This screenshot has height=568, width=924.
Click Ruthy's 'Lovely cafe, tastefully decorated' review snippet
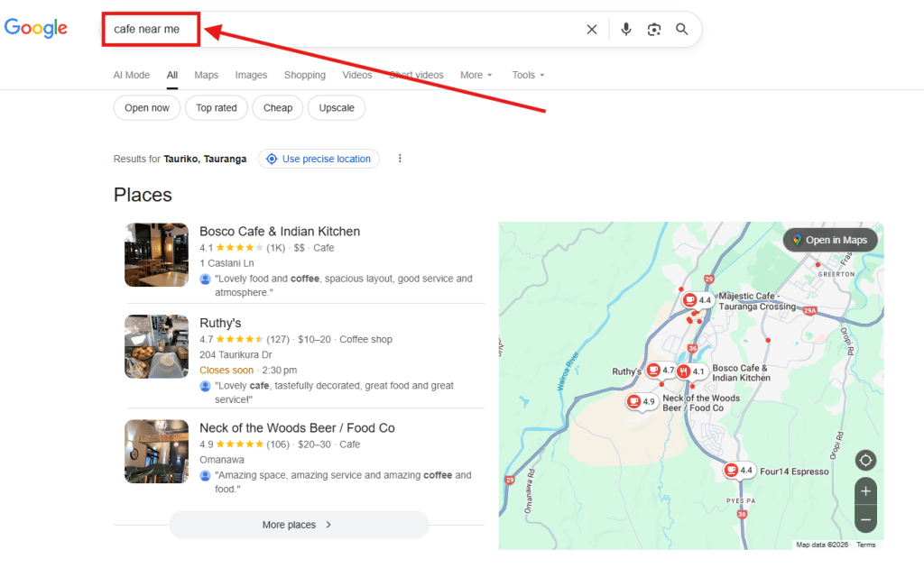(x=334, y=392)
